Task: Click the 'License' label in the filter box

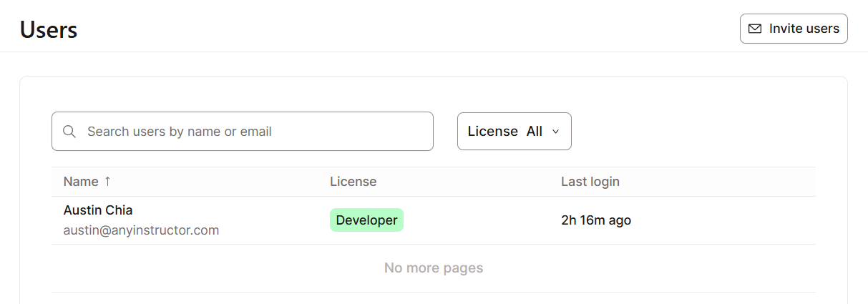Action: click(x=492, y=132)
